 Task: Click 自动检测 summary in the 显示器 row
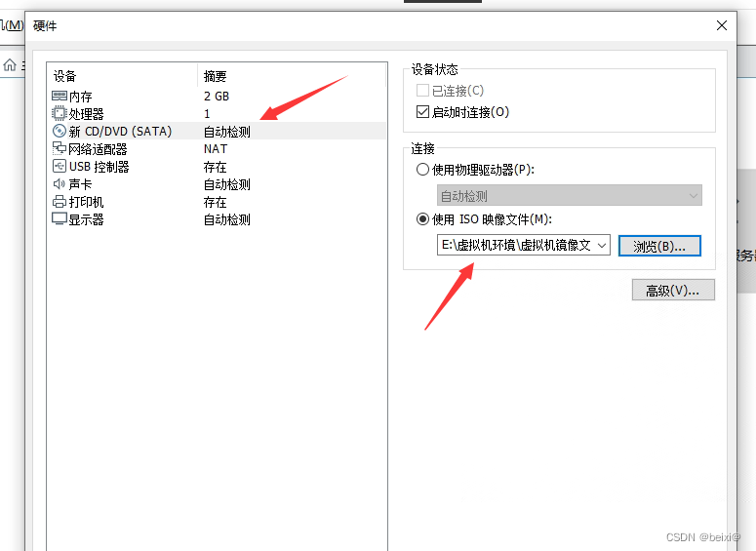(x=227, y=219)
